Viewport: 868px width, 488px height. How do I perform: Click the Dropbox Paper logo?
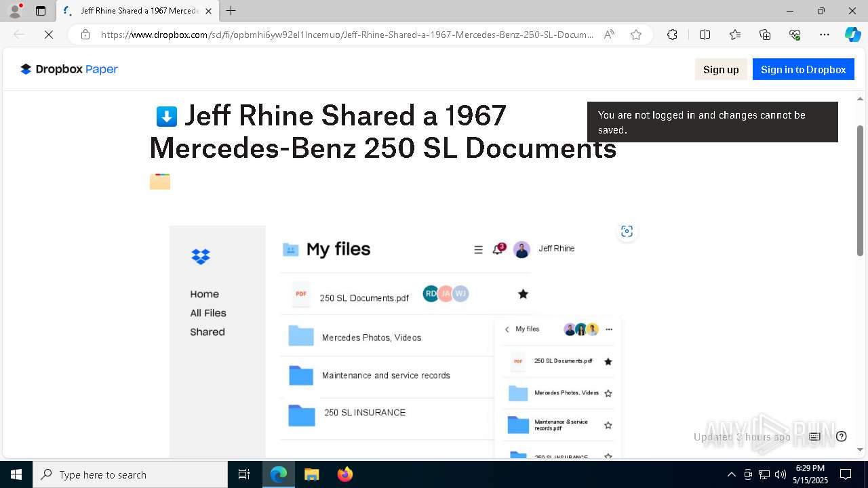69,69
